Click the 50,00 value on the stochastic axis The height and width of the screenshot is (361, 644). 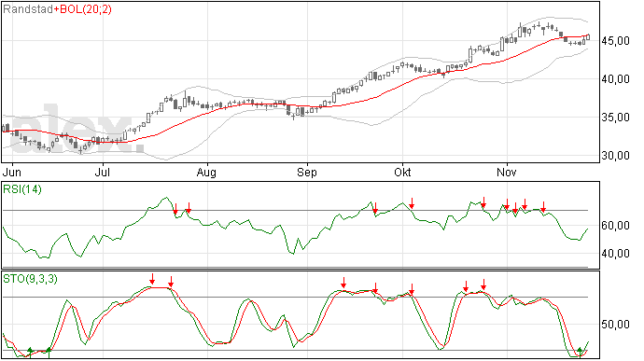(615, 325)
